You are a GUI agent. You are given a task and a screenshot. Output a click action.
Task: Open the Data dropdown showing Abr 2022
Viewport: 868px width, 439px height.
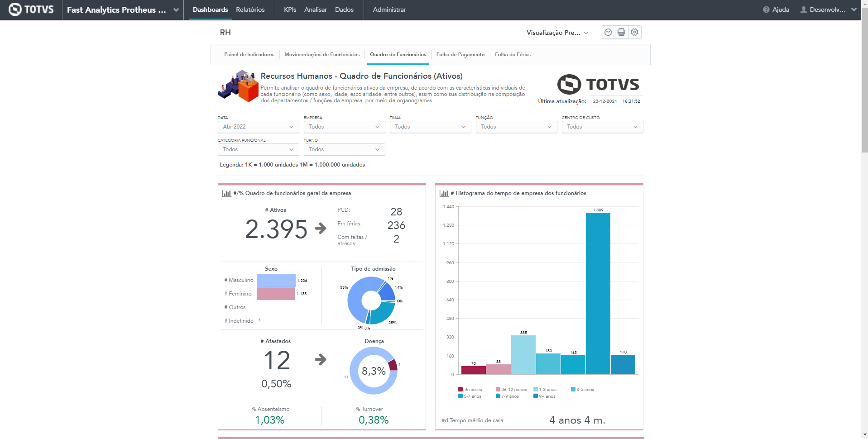click(258, 127)
